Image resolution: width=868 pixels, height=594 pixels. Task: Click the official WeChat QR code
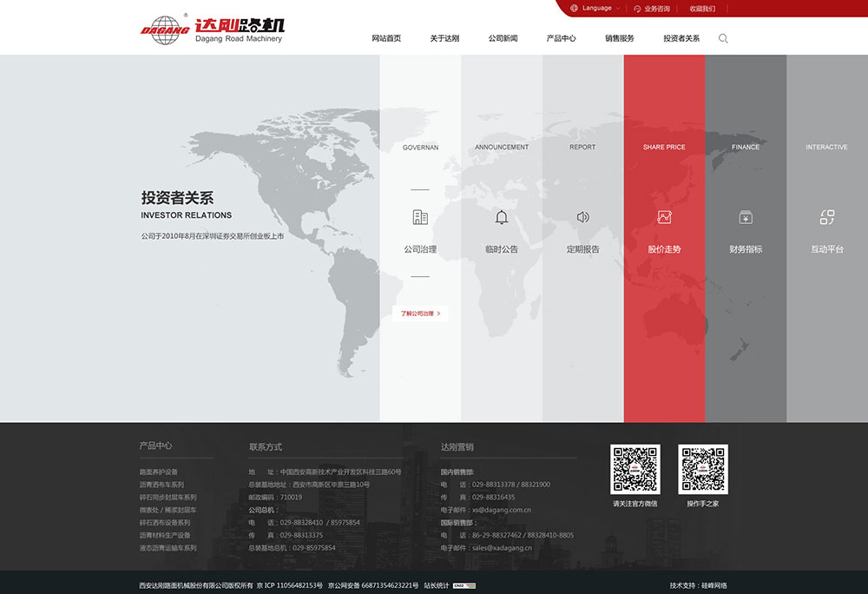point(635,469)
